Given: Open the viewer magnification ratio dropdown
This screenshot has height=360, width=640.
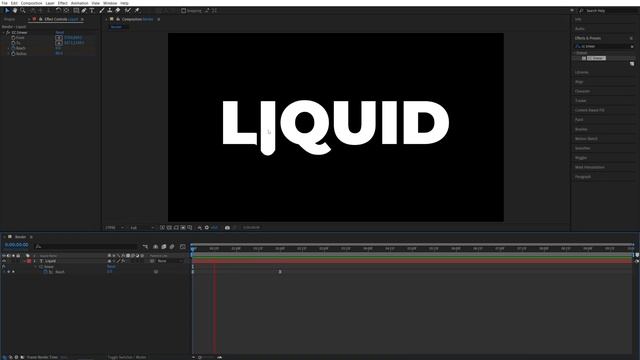Looking at the screenshot, I should click(x=115, y=228).
